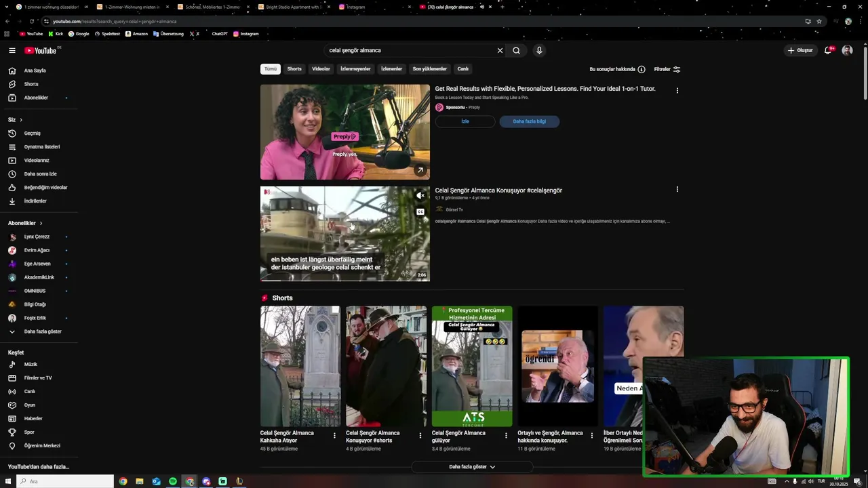Open the account avatar menu
Viewport: 868px width, 488px height.
pyautogui.click(x=847, y=50)
